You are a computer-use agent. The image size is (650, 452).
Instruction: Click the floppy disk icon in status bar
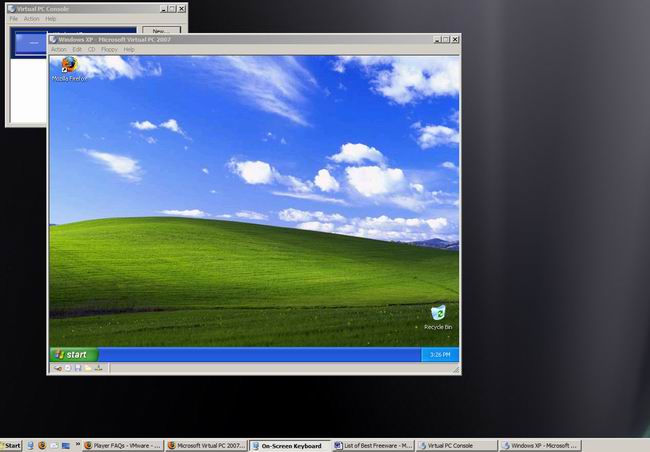pyautogui.click(x=78, y=368)
